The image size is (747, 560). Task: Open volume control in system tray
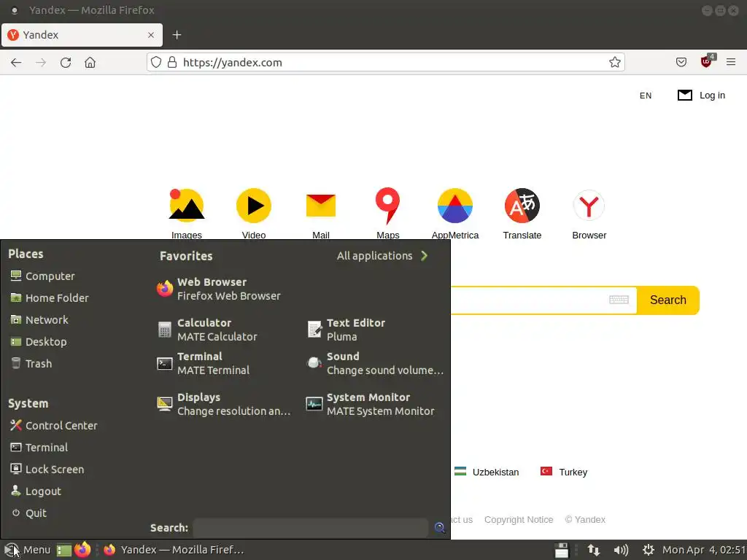pyautogui.click(x=621, y=550)
